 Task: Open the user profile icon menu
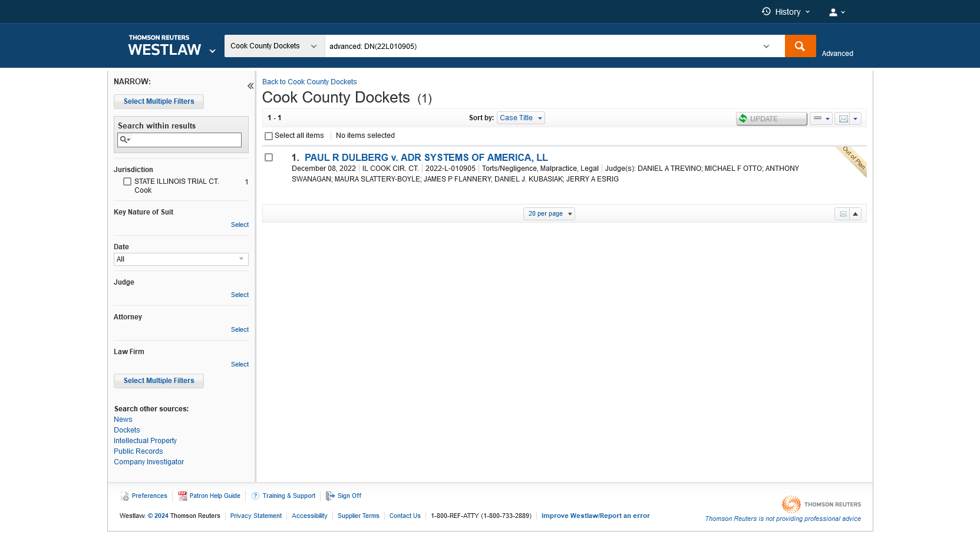837,12
